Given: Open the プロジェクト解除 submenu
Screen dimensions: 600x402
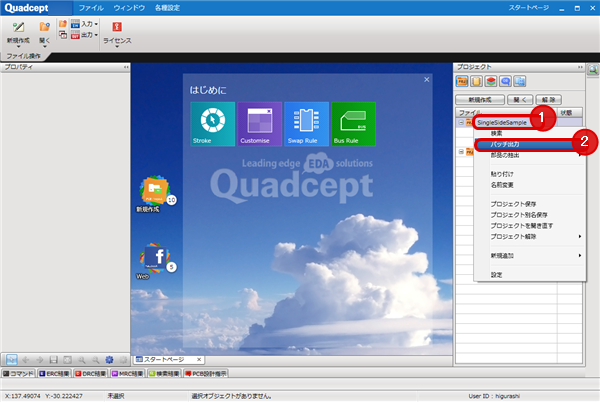Looking at the screenshot, I should (530, 237).
